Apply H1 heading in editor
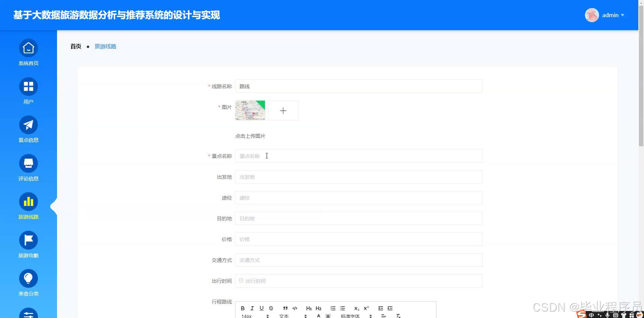Image resolution: width=644 pixels, height=318 pixels. click(309, 308)
